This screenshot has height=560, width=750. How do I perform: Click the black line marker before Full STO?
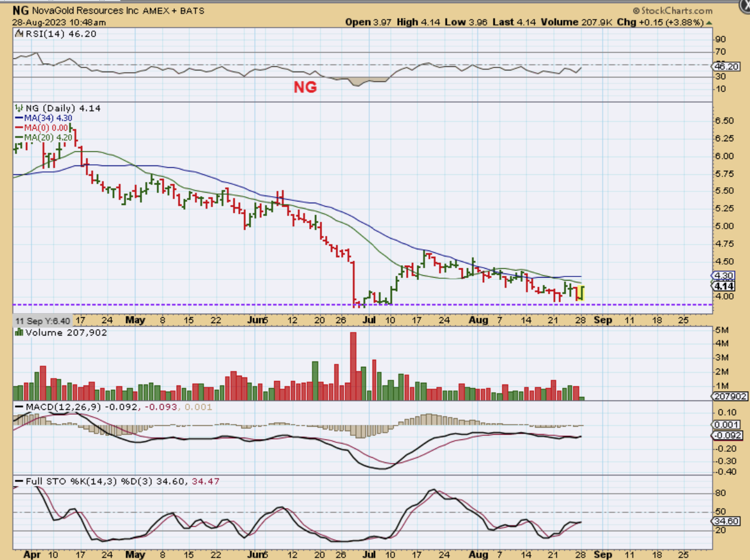click(x=18, y=482)
